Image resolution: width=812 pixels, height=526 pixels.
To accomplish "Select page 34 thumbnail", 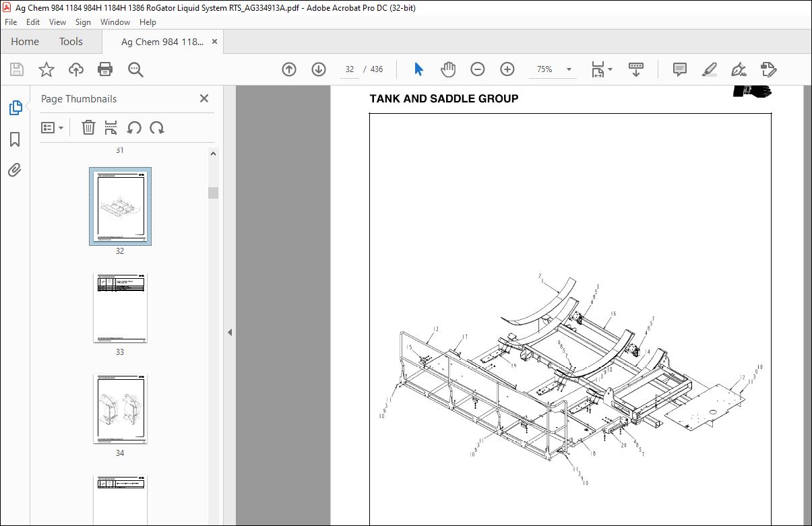I will [x=120, y=409].
